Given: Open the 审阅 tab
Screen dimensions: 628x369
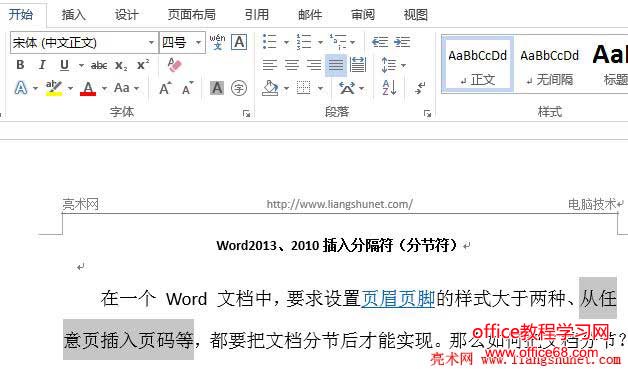Looking at the screenshot, I should point(363,15).
